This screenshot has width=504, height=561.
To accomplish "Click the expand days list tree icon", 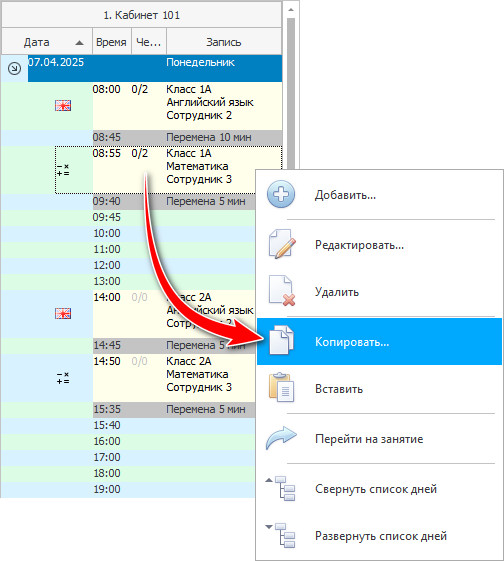I will click(x=281, y=535).
